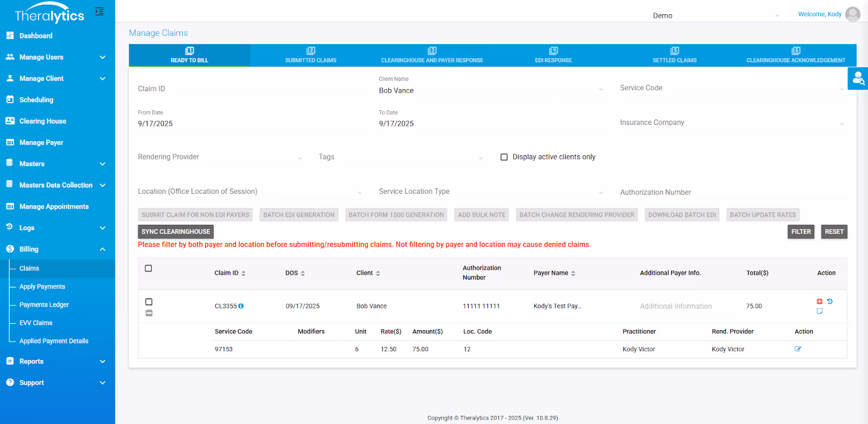This screenshot has height=424, width=868.
Task: Click the Manage Appointments icon
Action: tap(10, 206)
